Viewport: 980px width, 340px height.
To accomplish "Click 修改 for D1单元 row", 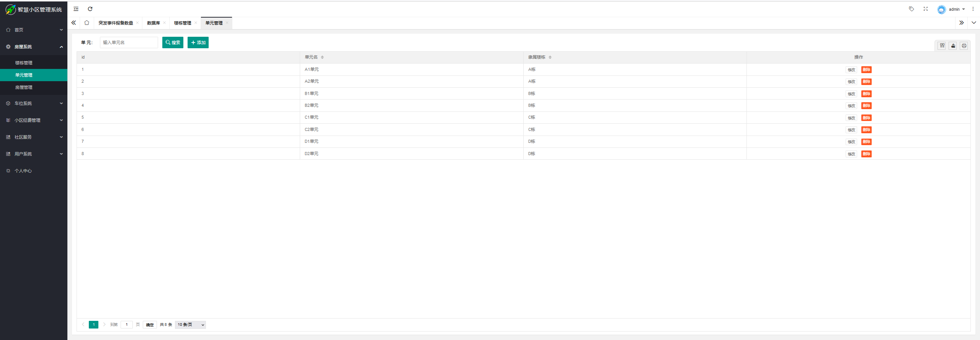I will pos(851,142).
